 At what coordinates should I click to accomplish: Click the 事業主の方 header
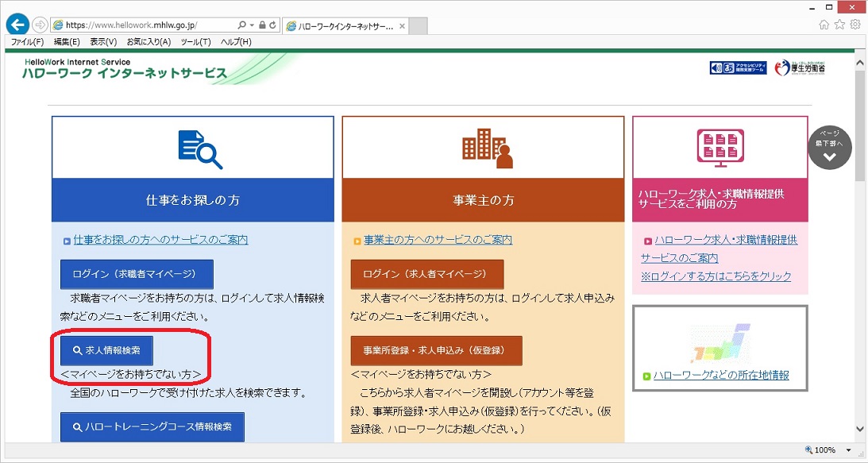484,200
